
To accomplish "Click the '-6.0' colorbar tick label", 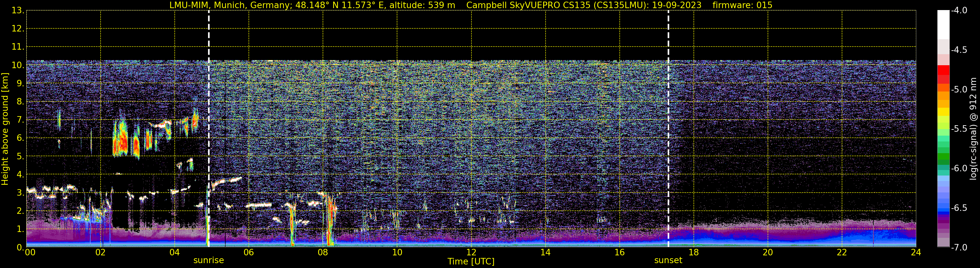I will coord(959,168).
